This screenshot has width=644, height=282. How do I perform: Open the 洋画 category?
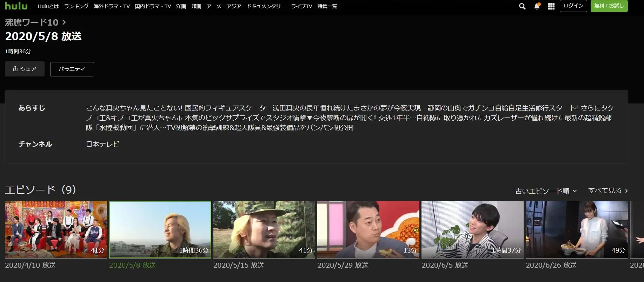point(181,6)
